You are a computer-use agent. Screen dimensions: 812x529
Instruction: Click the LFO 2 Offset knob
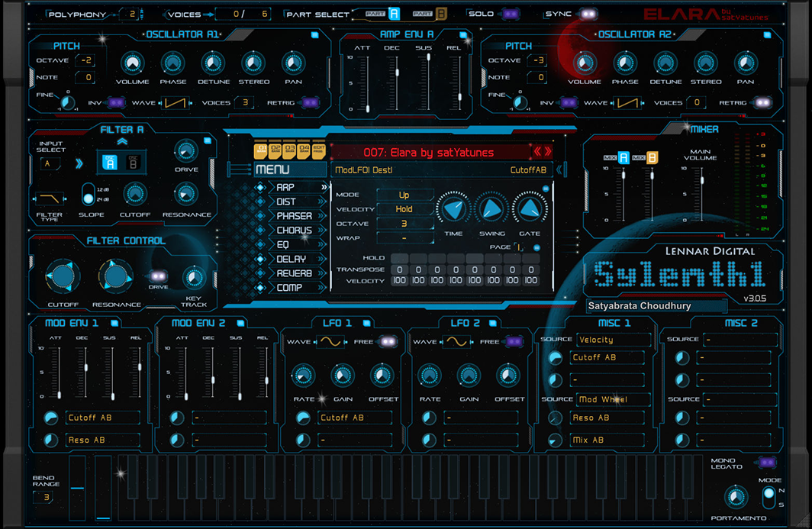tap(508, 376)
